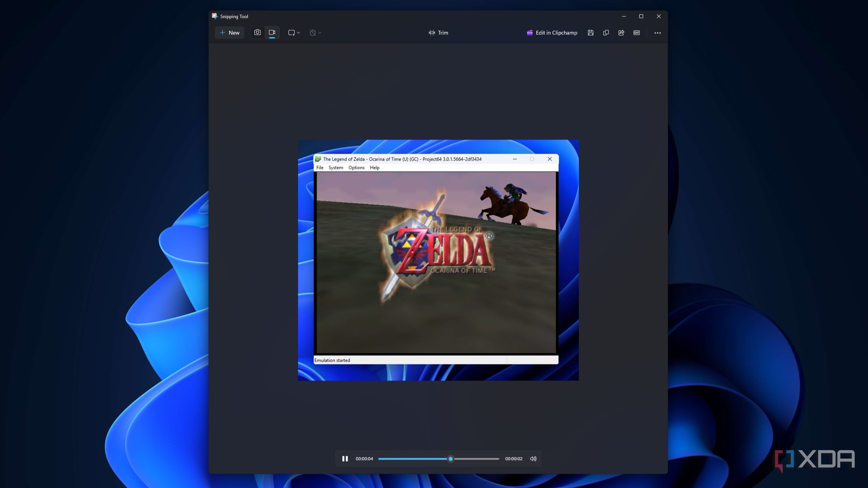
Task: Open Edit in Clipchamp
Action: tap(552, 33)
